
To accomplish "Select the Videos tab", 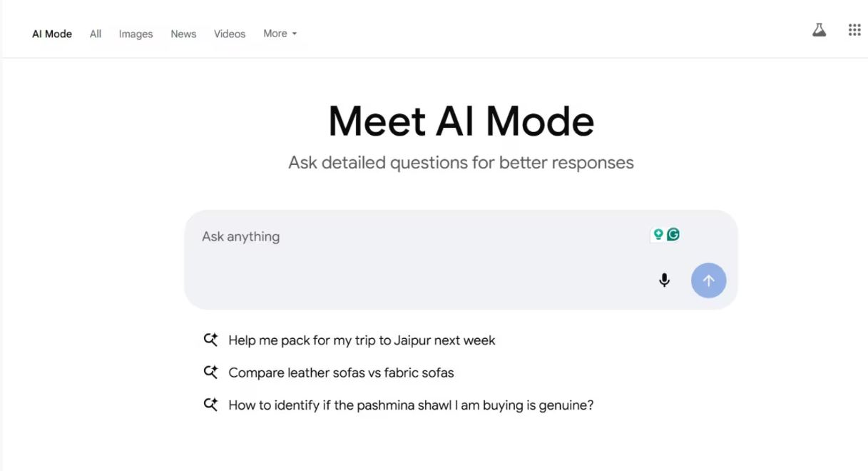I will tap(230, 34).
